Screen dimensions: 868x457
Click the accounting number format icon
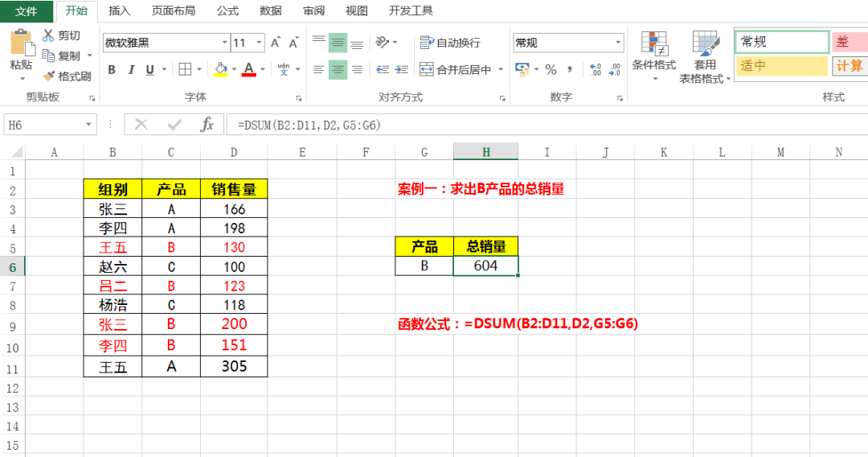point(522,69)
